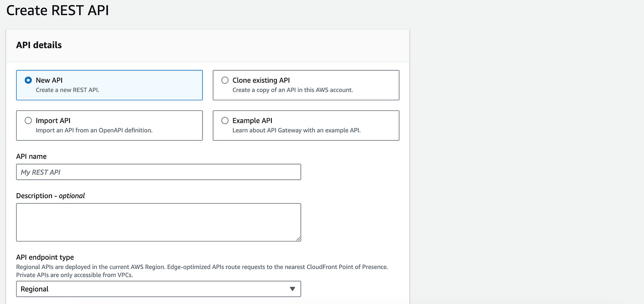Click the triangle arrow of the endpoint type dropdown
This screenshot has width=644, height=304.
tap(292, 289)
